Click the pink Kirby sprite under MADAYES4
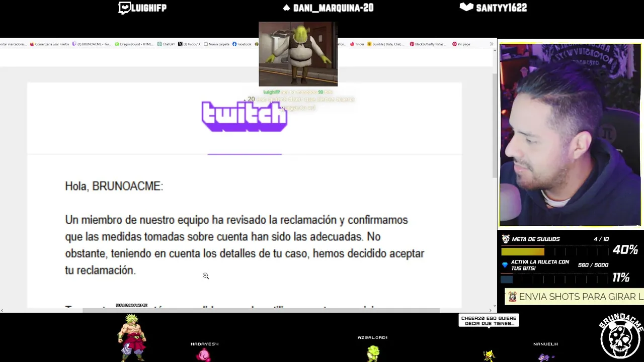Image resolution: width=644 pixels, height=362 pixels. [203, 355]
